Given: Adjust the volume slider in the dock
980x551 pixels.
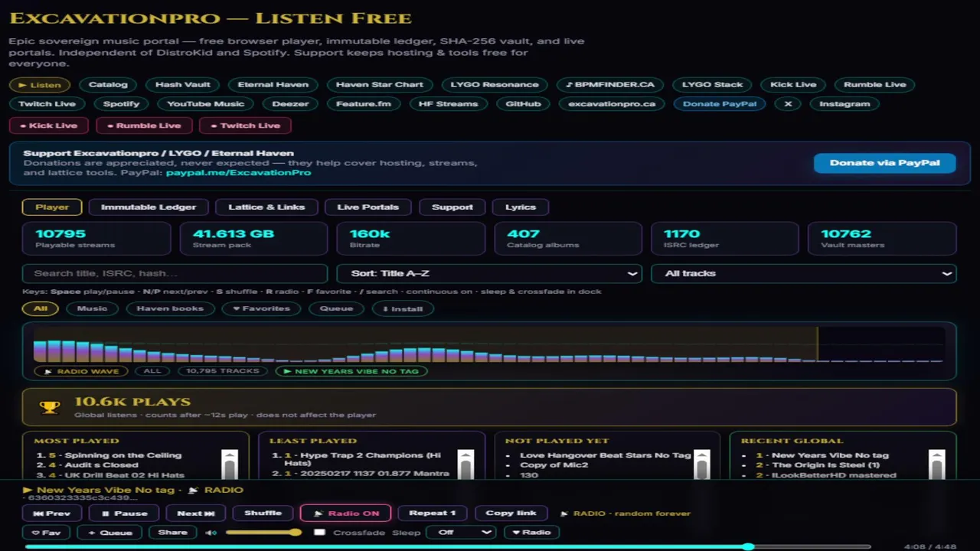Looking at the screenshot, I should (263, 533).
